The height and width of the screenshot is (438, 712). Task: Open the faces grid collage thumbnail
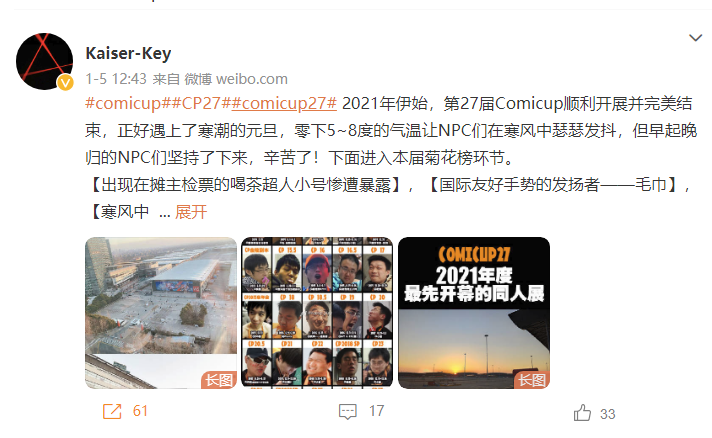317,313
